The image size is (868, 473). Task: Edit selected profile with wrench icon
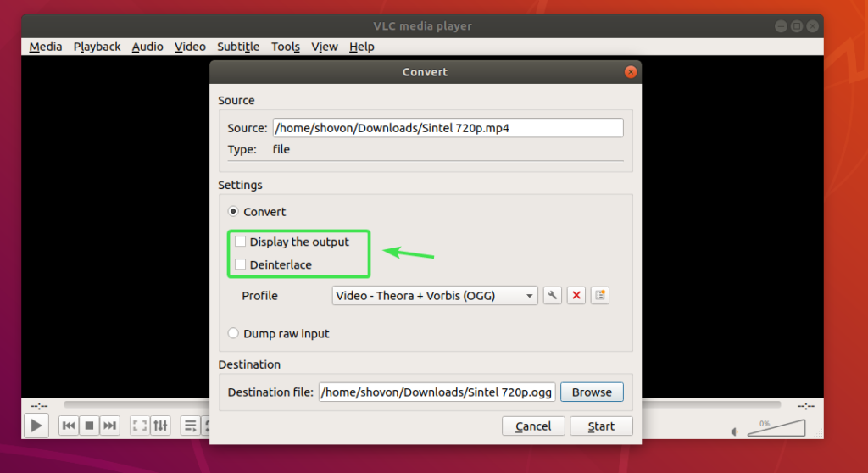coord(553,295)
